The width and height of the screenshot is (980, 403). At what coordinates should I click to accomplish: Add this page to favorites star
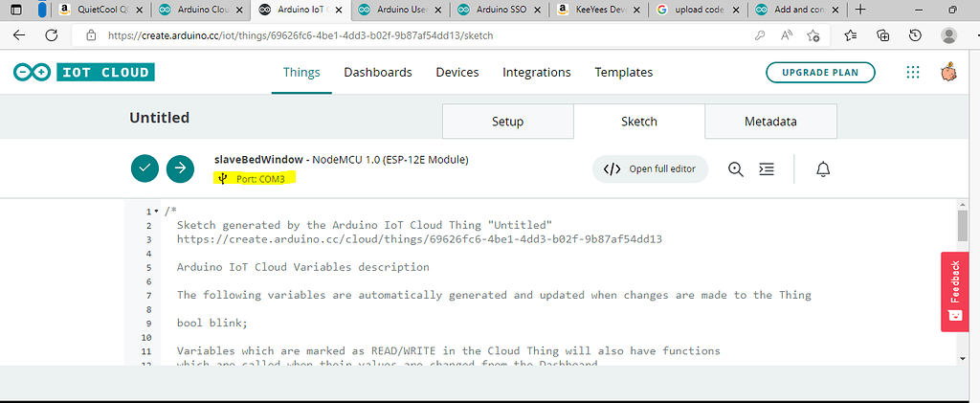point(813,35)
